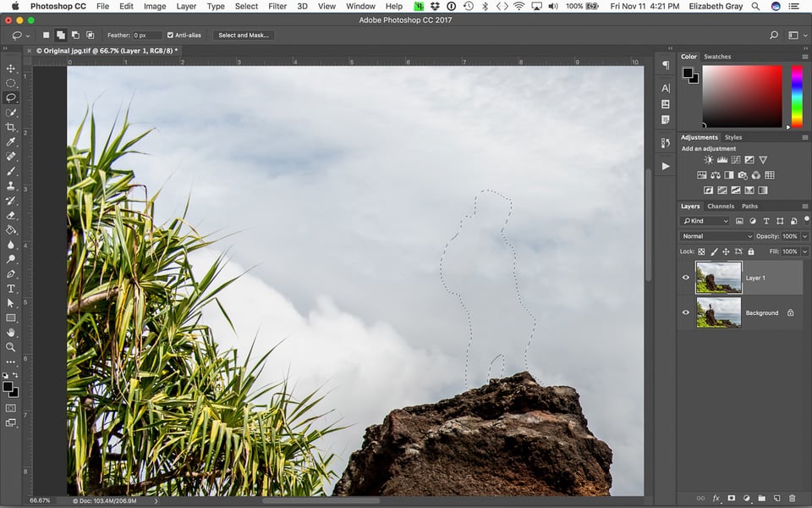
Task: Click the layer fx styles icon
Action: click(x=716, y=498)
